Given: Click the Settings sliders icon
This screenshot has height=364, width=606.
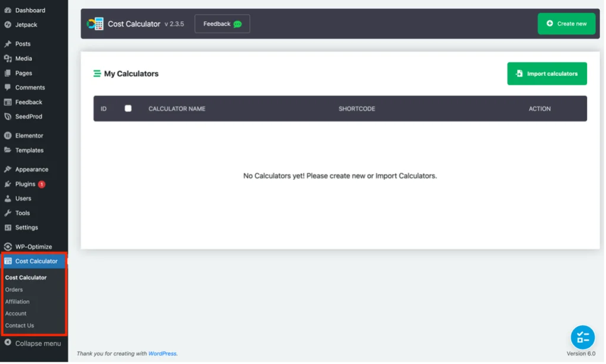Looking at the screenshot, I should point(8,228).
